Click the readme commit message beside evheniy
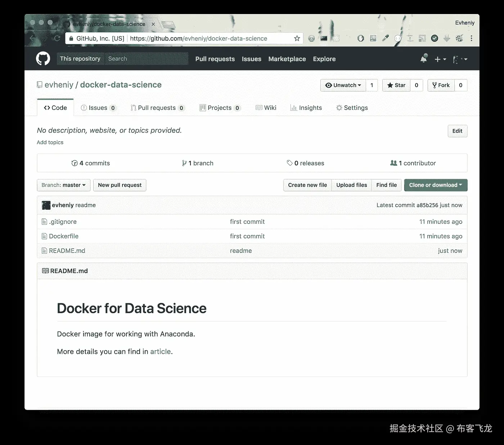The width and height of the screenshot is (504, 445). click(85, 205)
